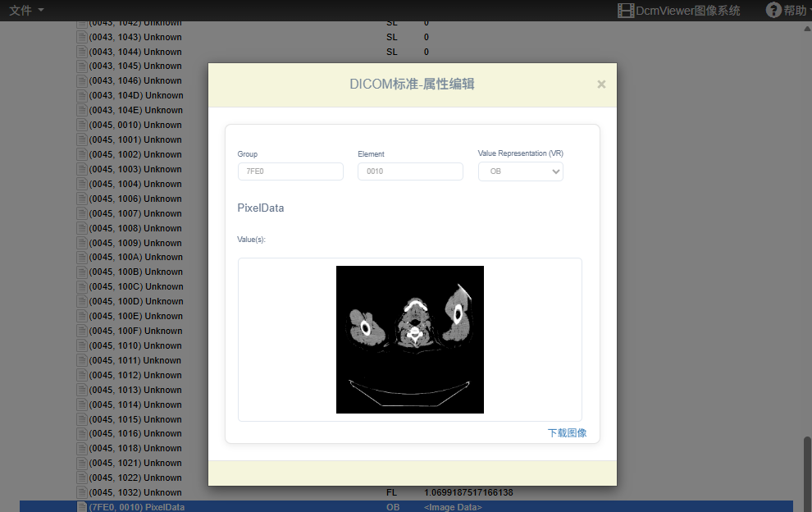Click inside the Element input showing 0010
Viewport: 812px width, 512px height.
(x=410, y=171)
